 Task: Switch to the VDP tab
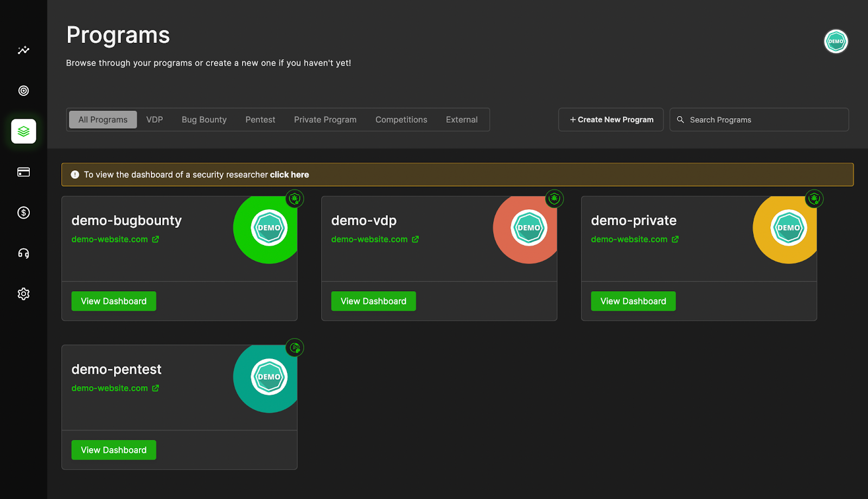point(155,120)
